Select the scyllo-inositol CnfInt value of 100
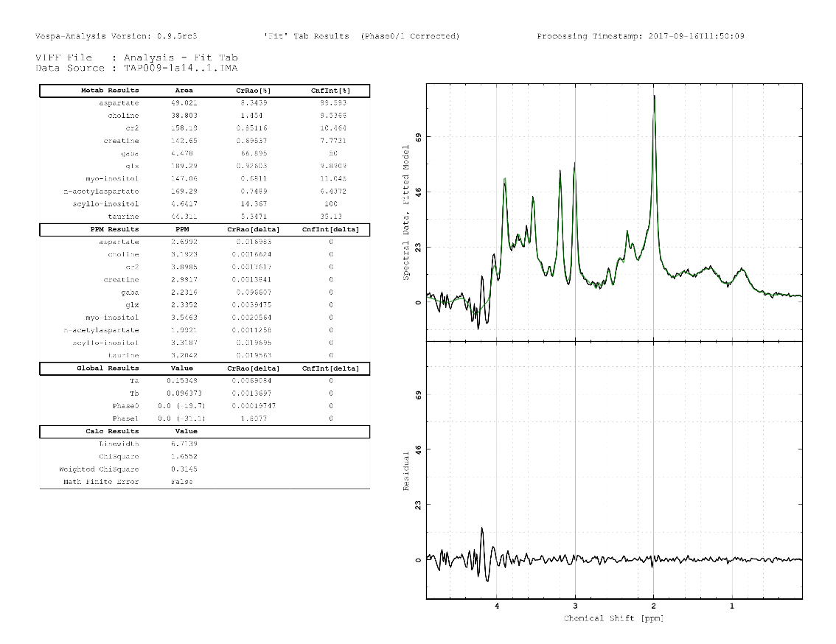The height and width of the screenshot is (644, 836). [332, 203]
